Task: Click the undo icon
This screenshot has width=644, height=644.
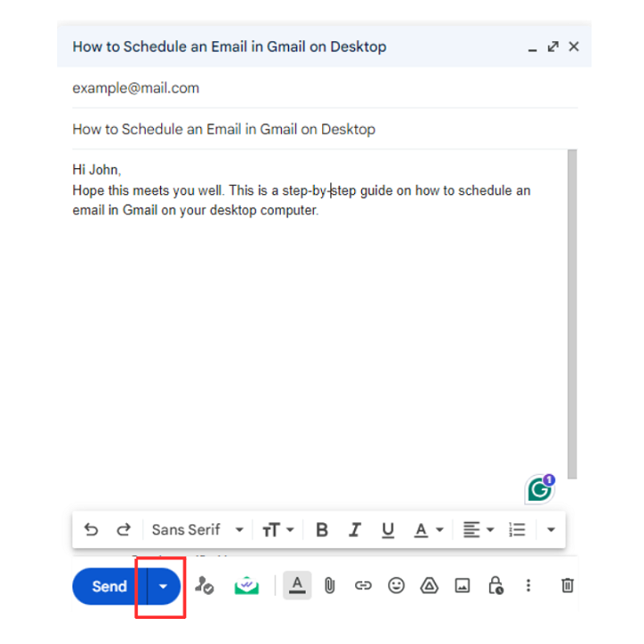Action: pos(91,530)
